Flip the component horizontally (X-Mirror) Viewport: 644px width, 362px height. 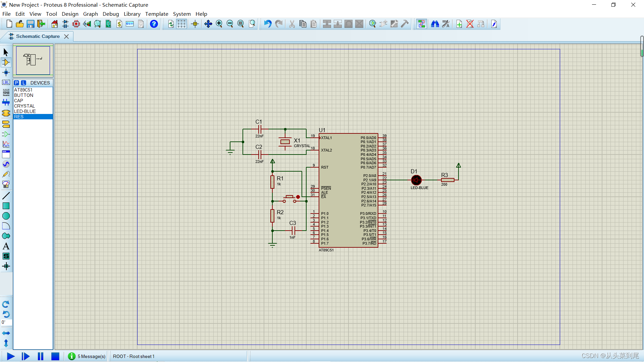click(x=6, y=333)
